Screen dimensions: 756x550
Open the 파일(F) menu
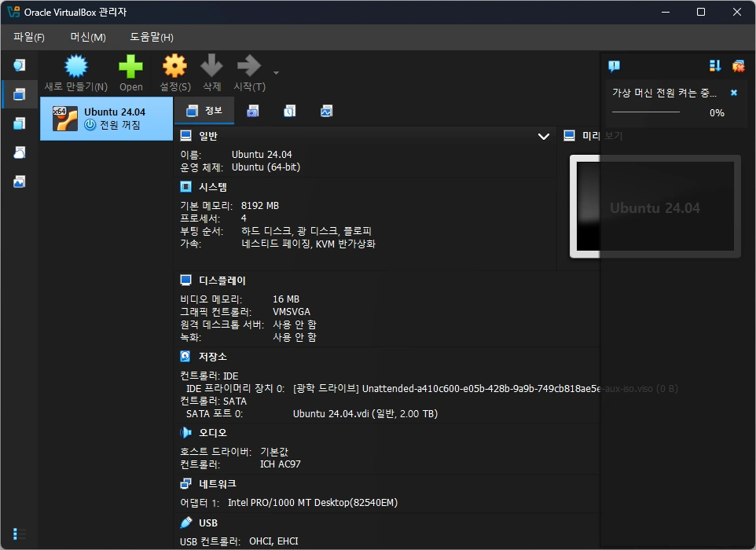coord(29,37)
